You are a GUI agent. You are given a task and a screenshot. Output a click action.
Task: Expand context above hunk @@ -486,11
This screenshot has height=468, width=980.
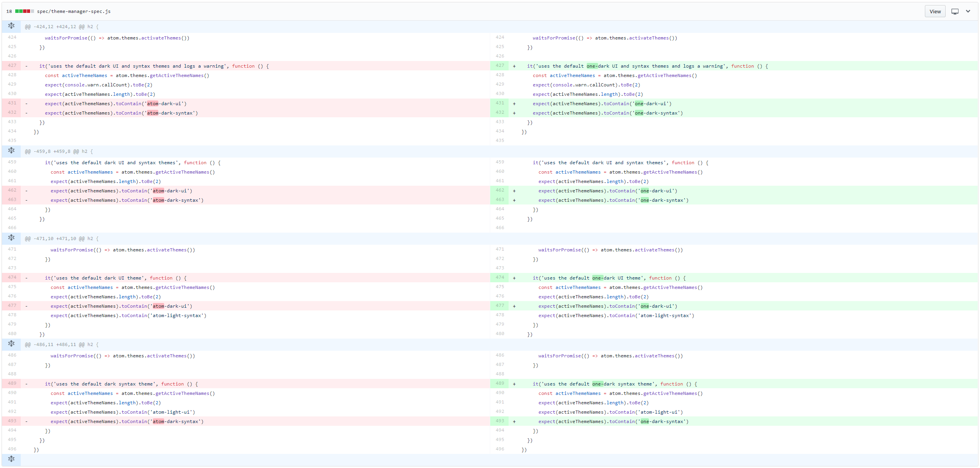click(11, 344)
